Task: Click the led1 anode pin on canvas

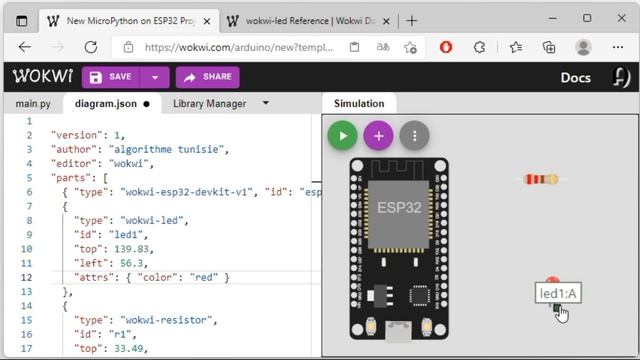Action: coord(557,308)
